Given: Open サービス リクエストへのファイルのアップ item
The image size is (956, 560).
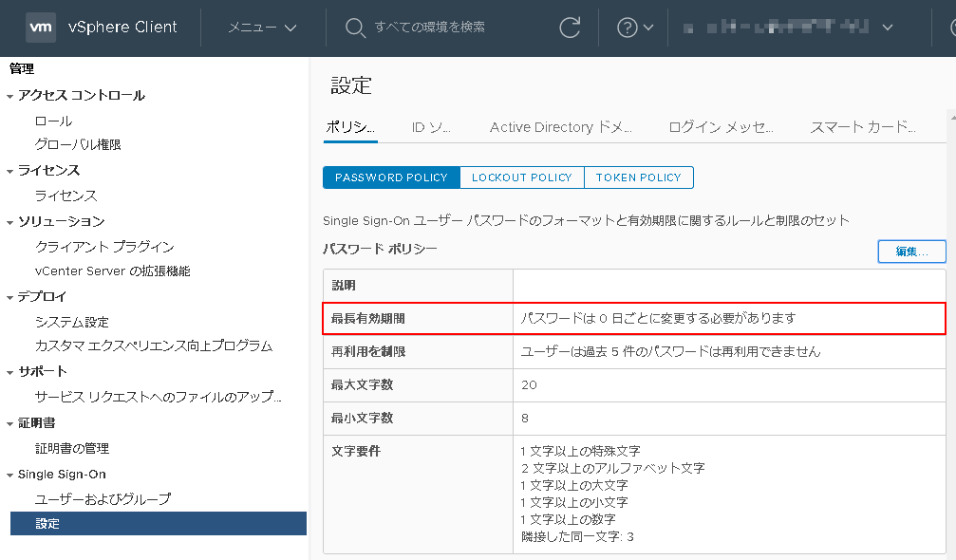Looking at the screenshot, I should coord(158,397).
